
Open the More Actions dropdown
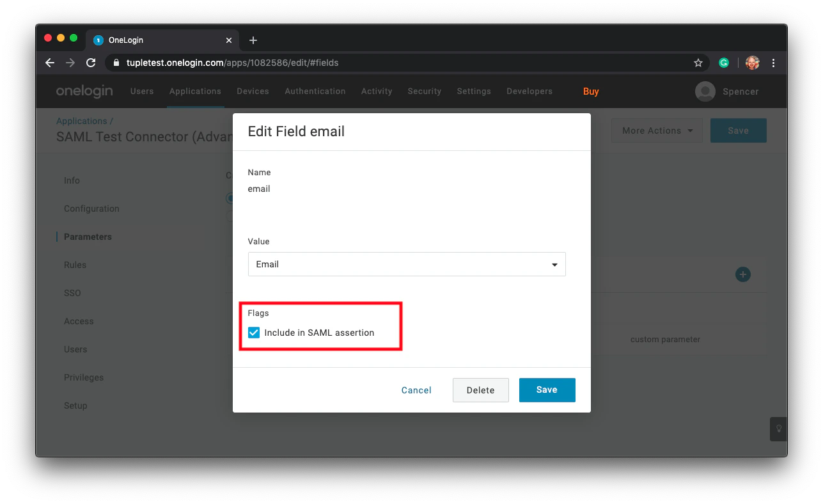point(657,130)
